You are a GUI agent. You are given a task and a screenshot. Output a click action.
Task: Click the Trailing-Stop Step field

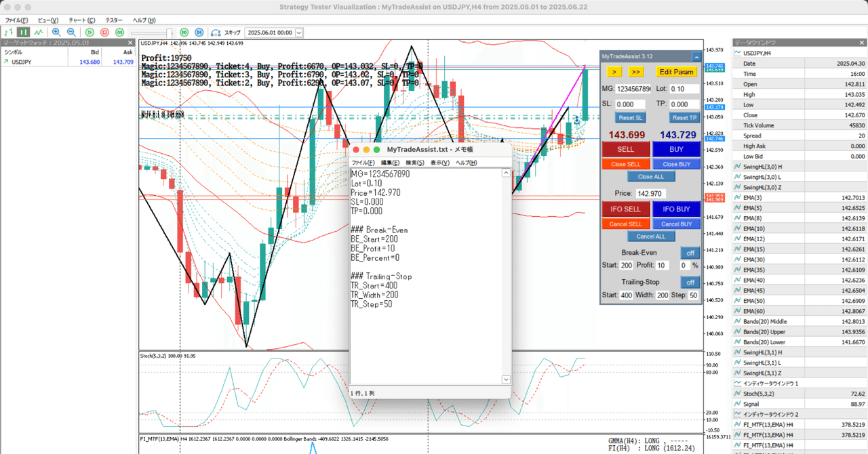(x=693, y=295)
